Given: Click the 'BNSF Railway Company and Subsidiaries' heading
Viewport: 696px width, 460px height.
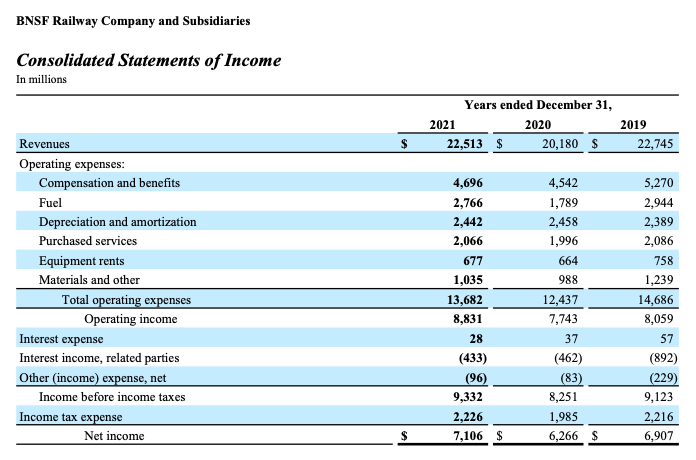Looking at the screenshot, I should [x=133, y=21].
